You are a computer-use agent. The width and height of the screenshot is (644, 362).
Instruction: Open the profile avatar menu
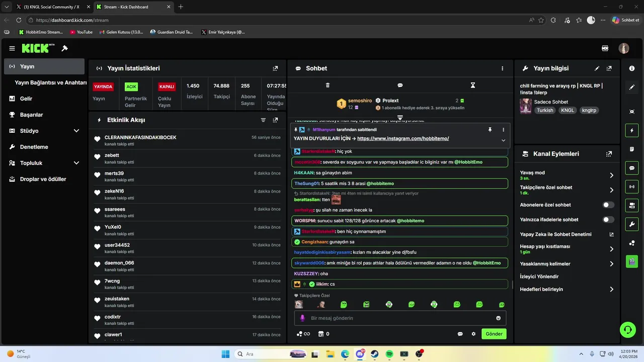point(624,48)
